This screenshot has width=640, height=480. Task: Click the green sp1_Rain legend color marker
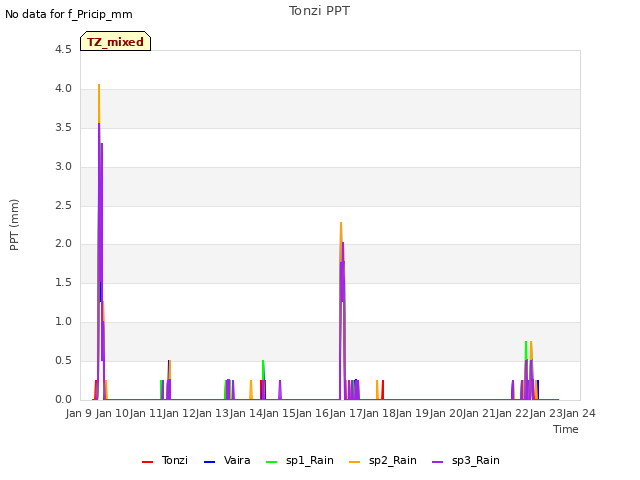271,462
